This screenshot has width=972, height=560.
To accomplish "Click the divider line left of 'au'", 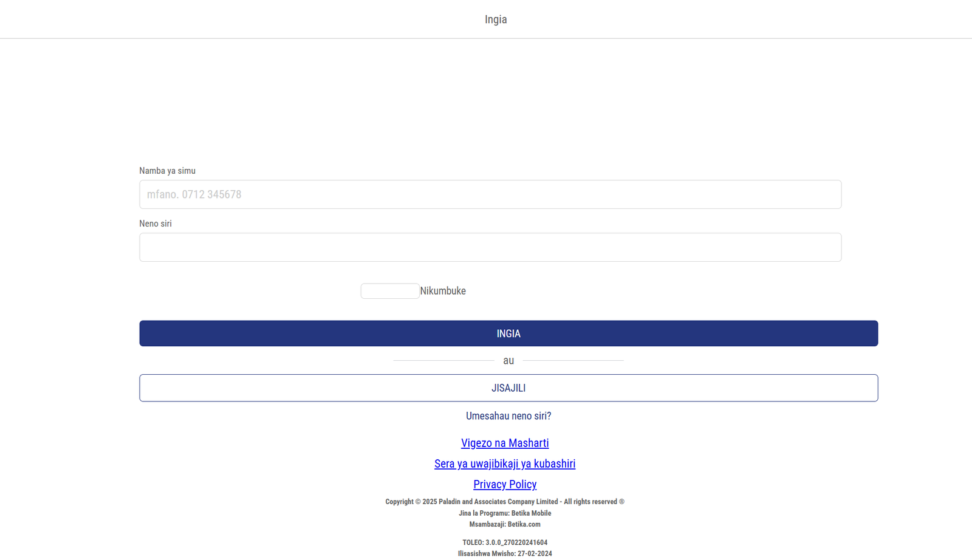I will point(443,361).
